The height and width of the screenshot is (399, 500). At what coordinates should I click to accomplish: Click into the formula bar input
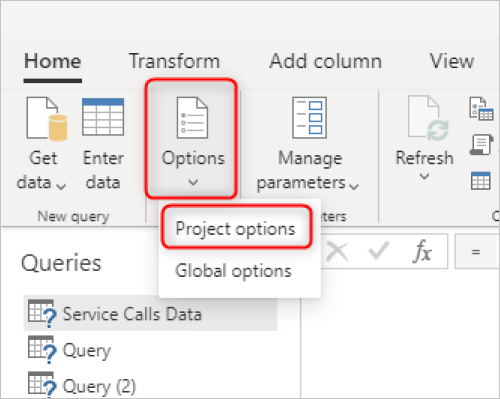tap(477, 251)
